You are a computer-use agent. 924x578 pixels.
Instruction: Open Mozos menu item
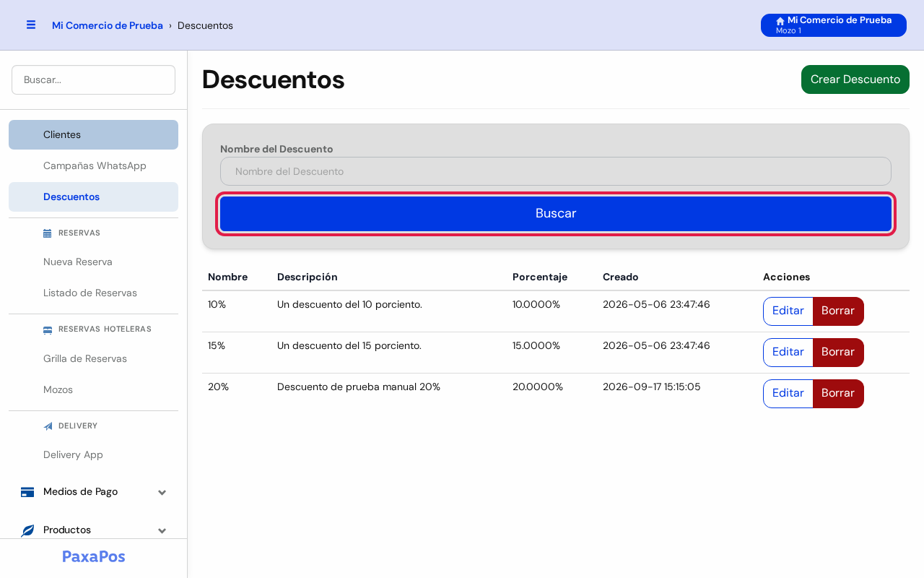[93, 390]
